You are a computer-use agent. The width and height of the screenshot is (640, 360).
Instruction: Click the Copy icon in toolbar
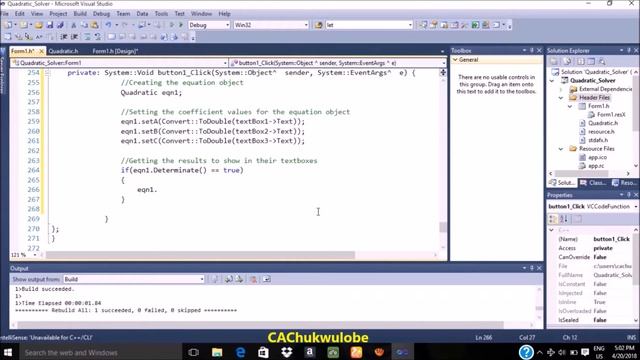(84, 25)
